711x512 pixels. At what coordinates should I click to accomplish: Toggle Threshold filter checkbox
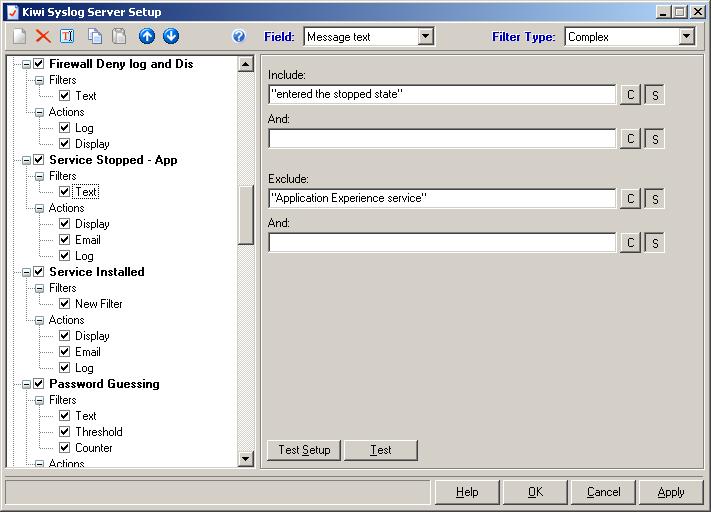pos(64,431)
